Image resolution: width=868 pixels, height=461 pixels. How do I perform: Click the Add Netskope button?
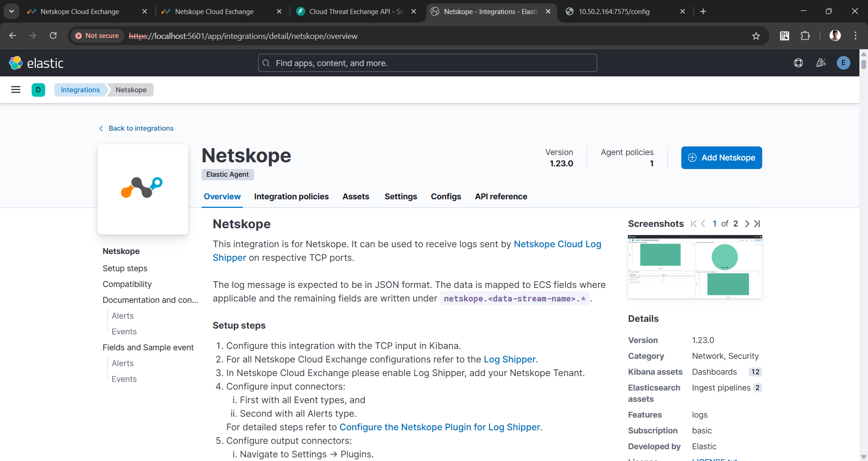pyautogui.click(x=722, y=158)
